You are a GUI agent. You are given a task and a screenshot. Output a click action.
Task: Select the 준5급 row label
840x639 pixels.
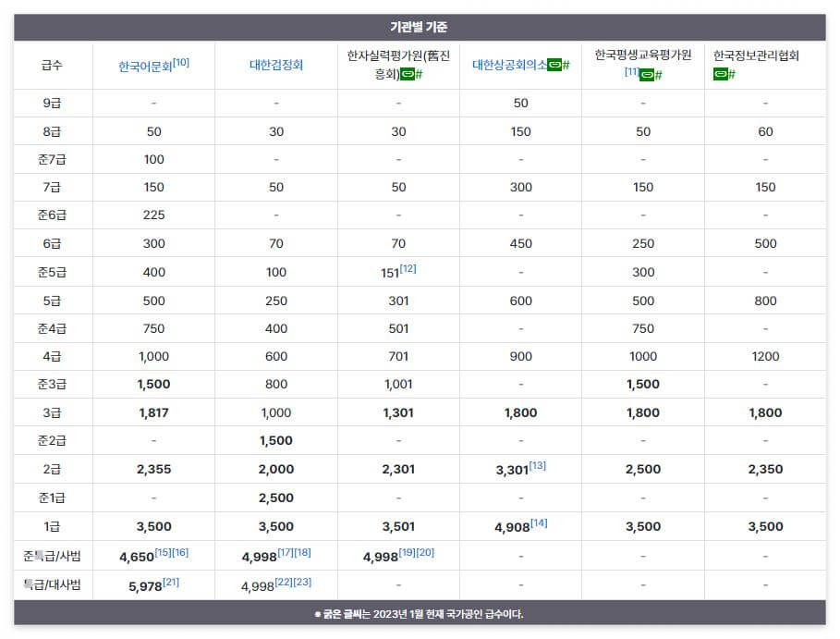point(52,272)
